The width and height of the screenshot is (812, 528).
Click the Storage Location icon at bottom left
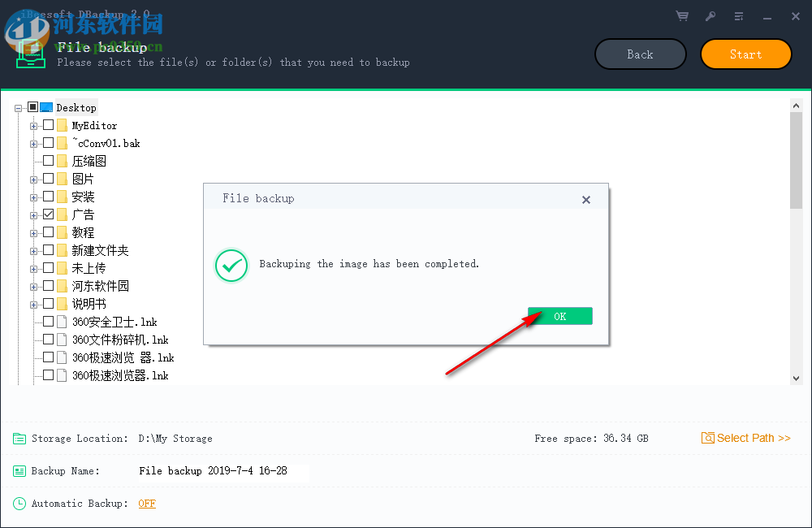coord(19,438)
